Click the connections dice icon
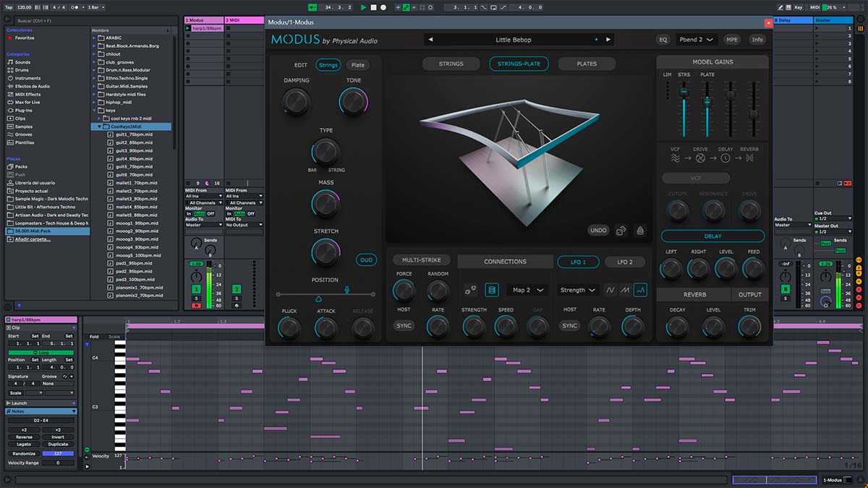 point(471,290)
